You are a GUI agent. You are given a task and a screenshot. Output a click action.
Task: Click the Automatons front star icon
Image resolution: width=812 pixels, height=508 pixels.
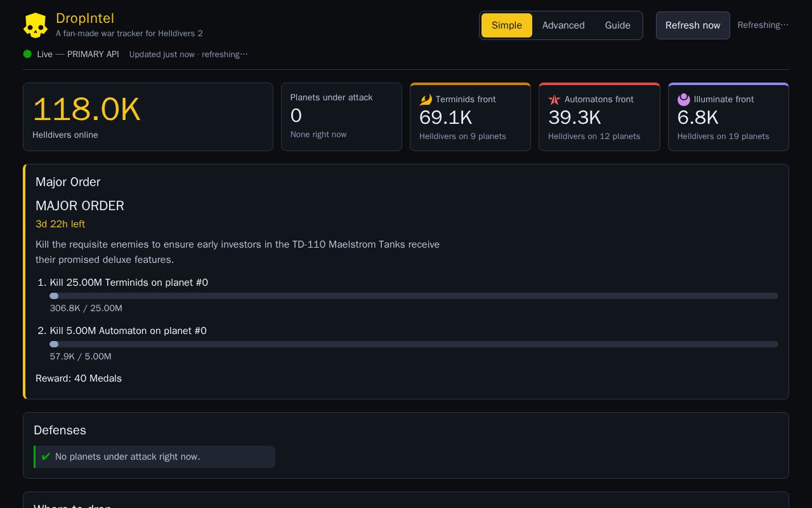tap(554, 100)
